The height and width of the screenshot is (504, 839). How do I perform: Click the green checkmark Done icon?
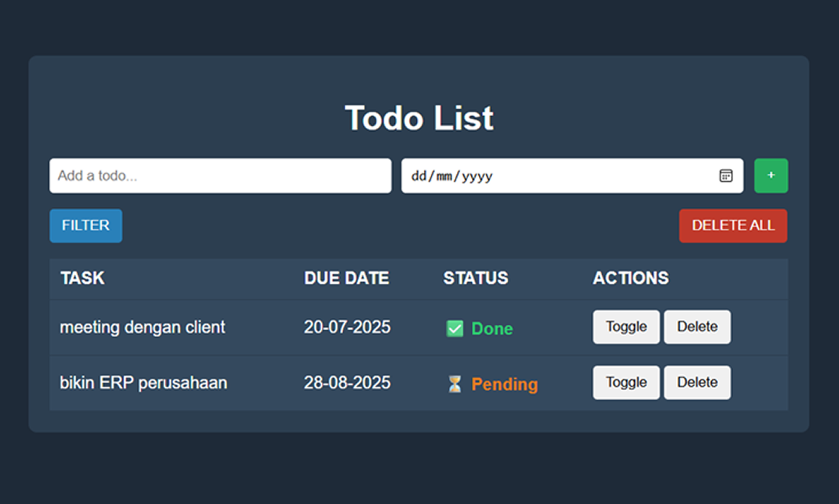coord(455,329)
